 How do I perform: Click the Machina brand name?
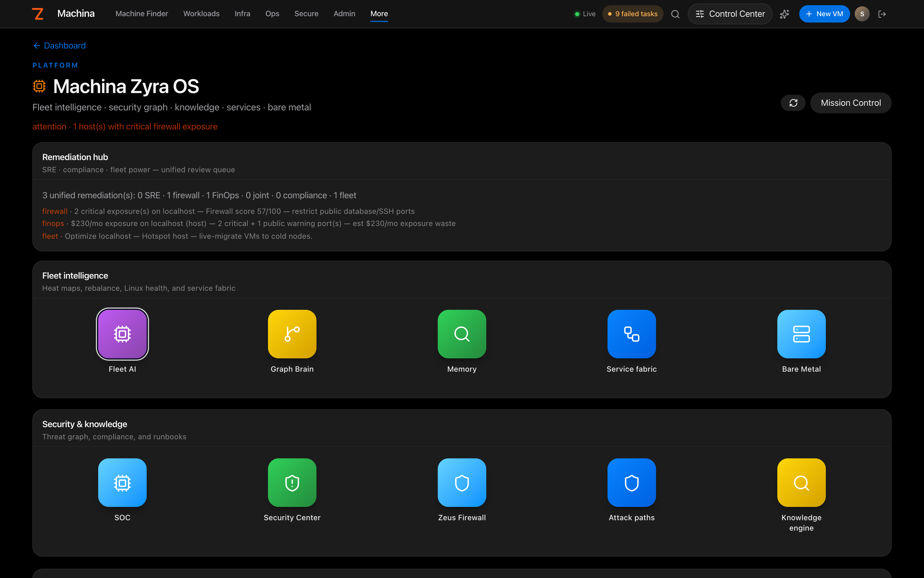[76, 14]
